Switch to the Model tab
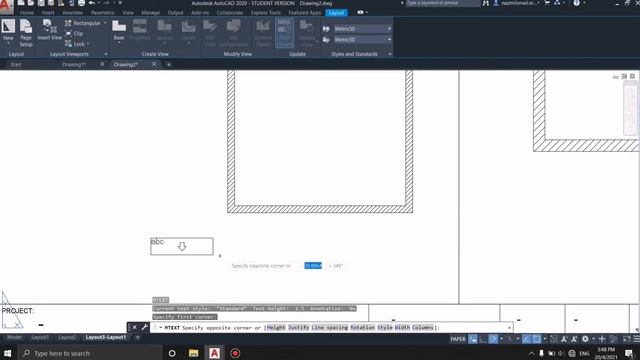The width and height of the screenshot is (640, 360). pos(14,338)
